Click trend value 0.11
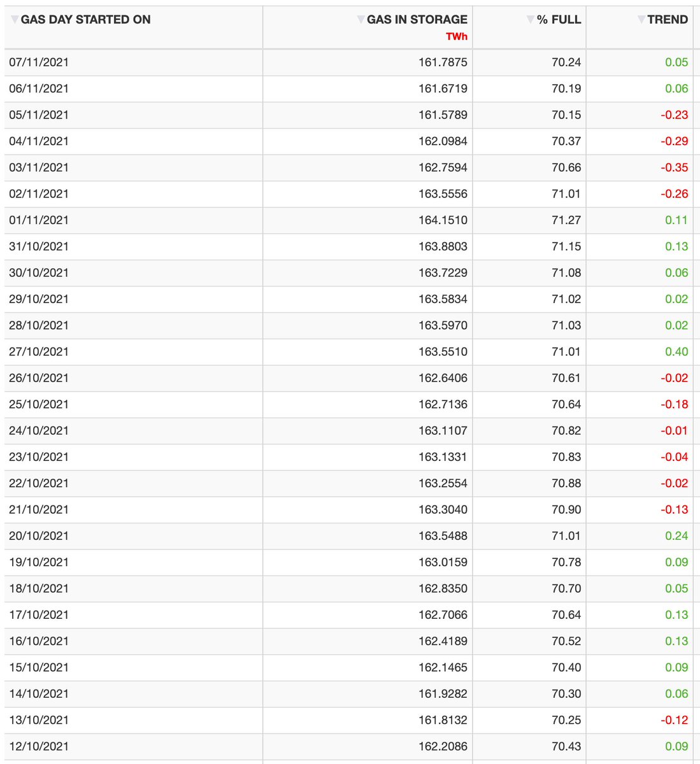This screenshot has width=700, height=764. click(676, 220)
